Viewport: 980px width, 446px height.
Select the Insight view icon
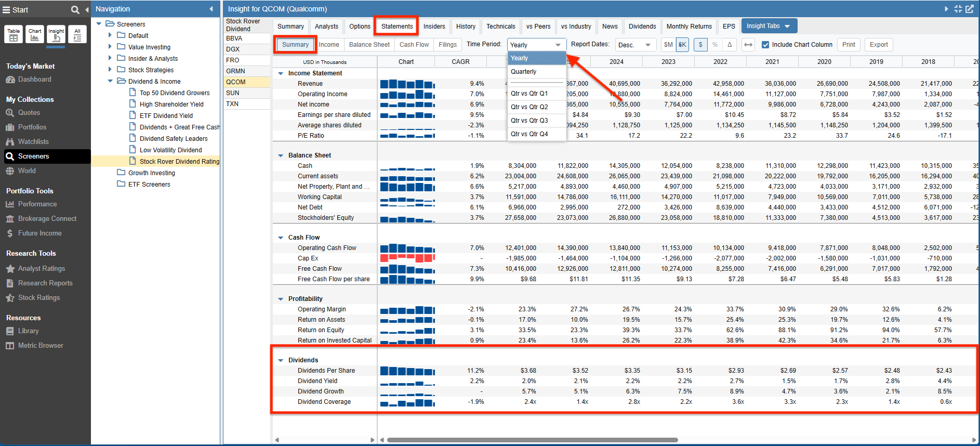point(56,34)
